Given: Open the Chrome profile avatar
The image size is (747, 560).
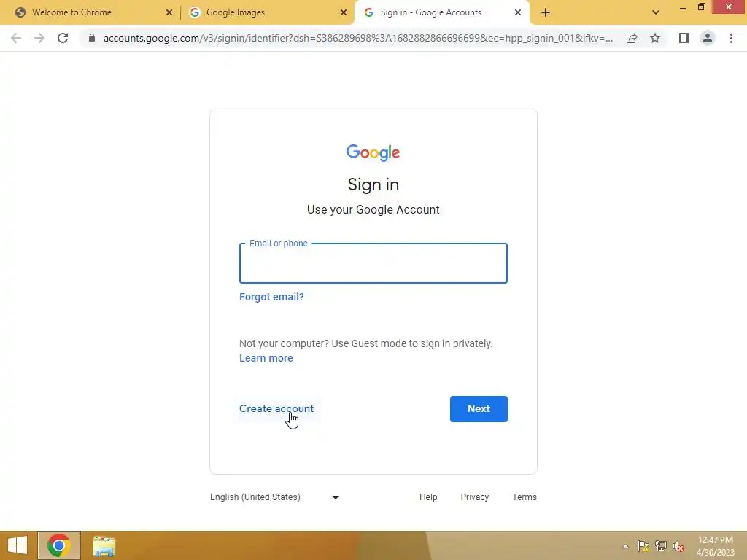Looking at the screenshot, I should tap(708, 38).
